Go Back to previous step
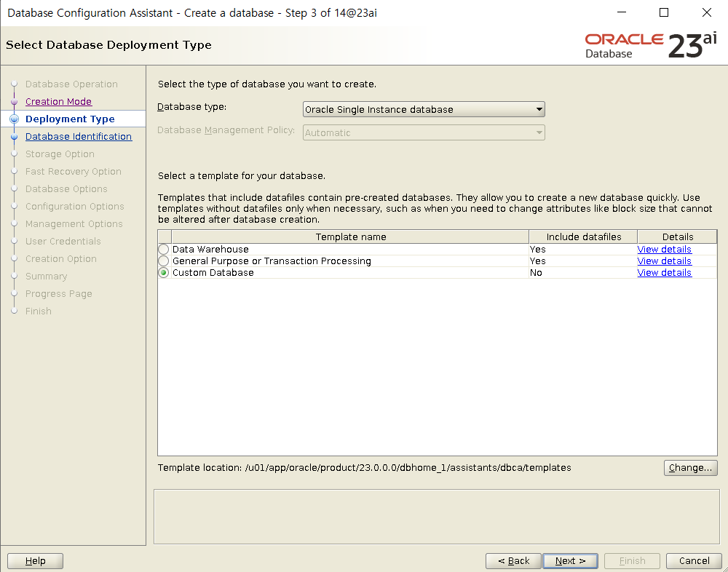The width and height of the screenshot is (728, 572). 513,561
